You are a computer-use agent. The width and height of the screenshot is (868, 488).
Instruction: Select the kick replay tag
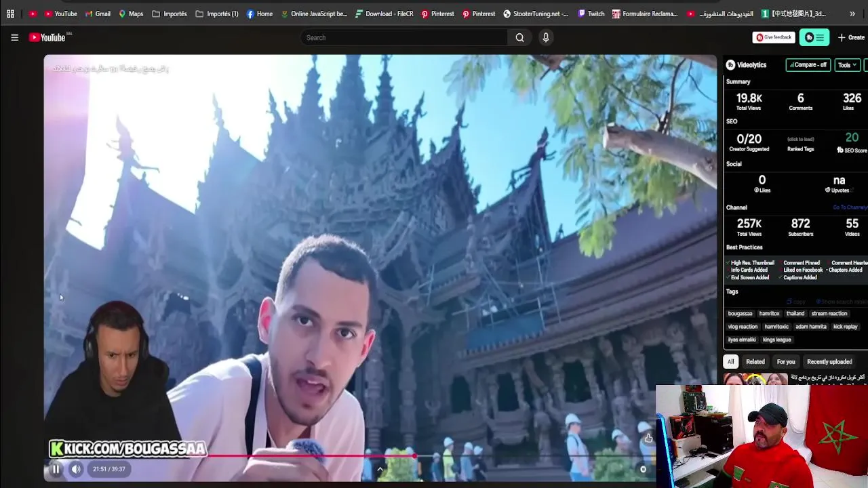coord(846,327)
